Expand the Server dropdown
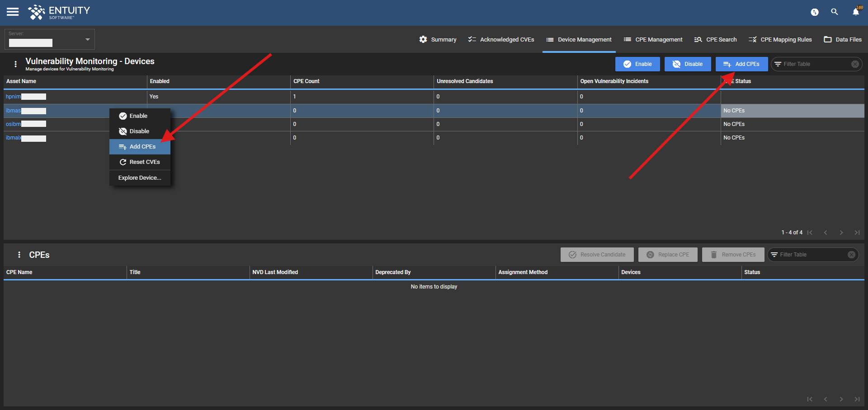The height and width of the screenshot is (410, 868). 50,39
